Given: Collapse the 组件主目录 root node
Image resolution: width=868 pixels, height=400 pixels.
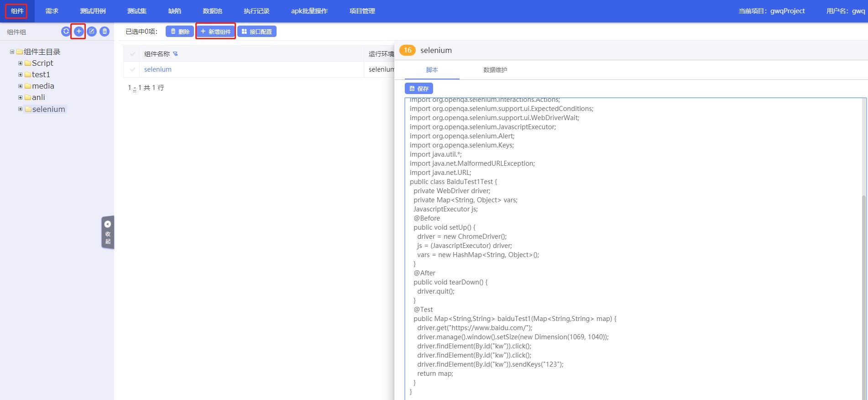Looking at the screenshot, I should coord(12,52).
